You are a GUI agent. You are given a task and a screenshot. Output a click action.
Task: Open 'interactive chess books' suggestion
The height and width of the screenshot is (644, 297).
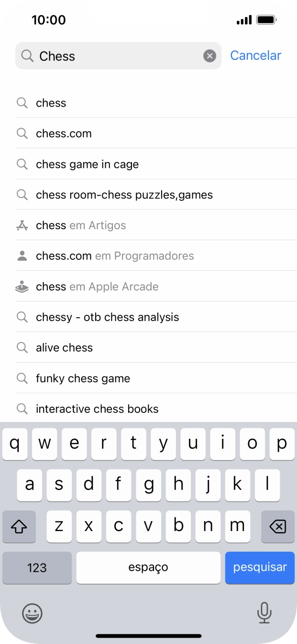pyautogui.click(x=97, y=409)
